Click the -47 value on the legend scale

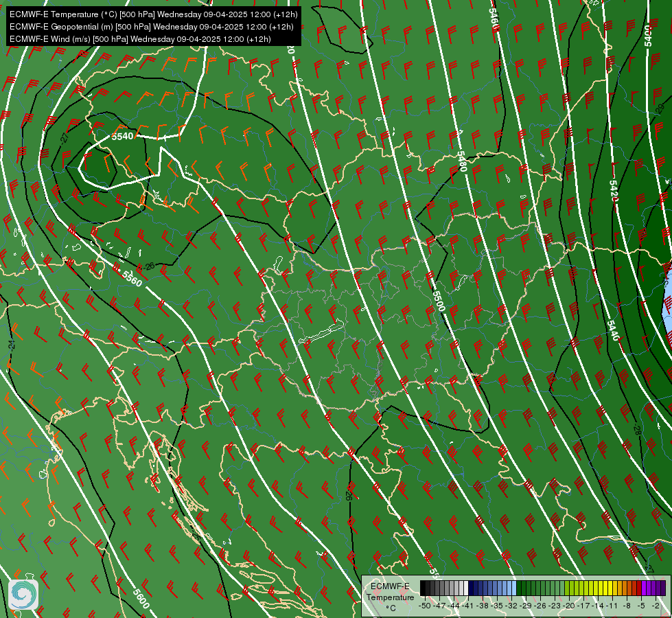tap(439, 606)
